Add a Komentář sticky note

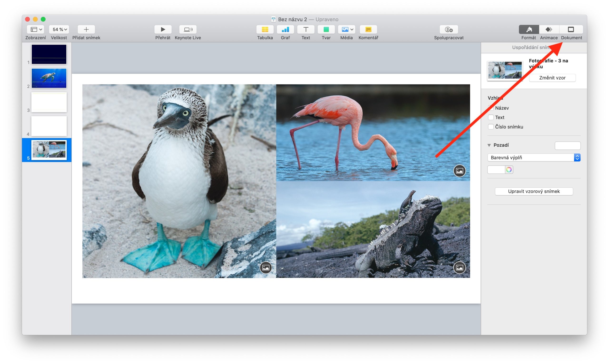point(368,29)
